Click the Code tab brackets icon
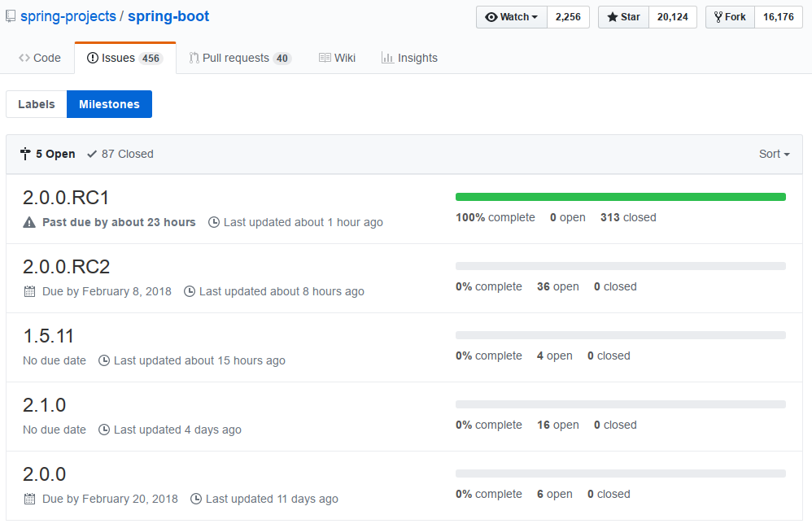 tap(24, 58)
